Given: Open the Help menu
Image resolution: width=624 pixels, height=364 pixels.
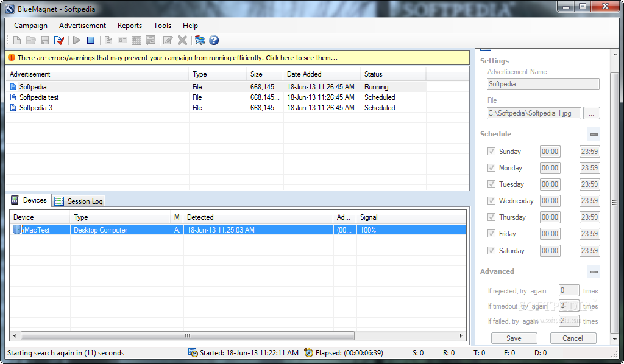Looking at the screenshot, I should click(190, 26).
